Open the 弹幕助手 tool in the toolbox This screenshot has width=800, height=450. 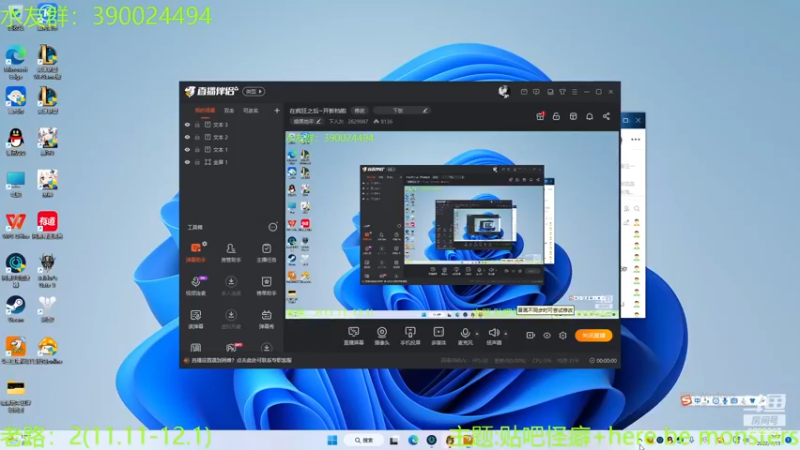pyautogui.click(x=196, y=252)
